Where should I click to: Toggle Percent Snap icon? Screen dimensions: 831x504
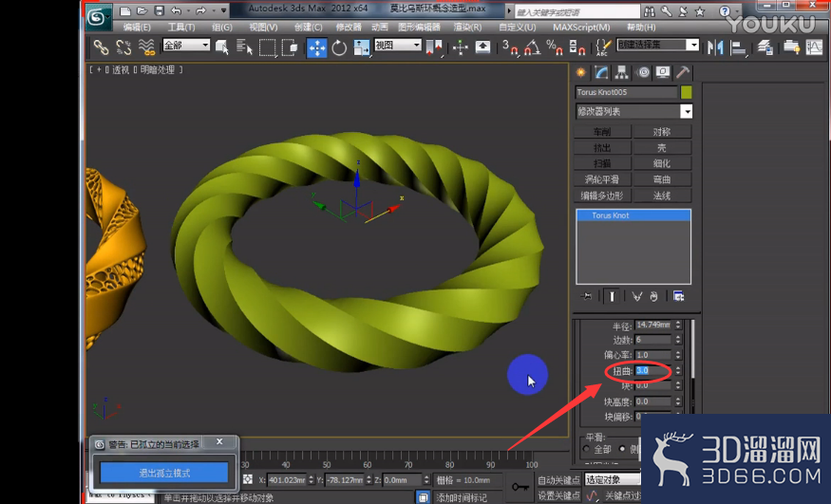[555, 47]
